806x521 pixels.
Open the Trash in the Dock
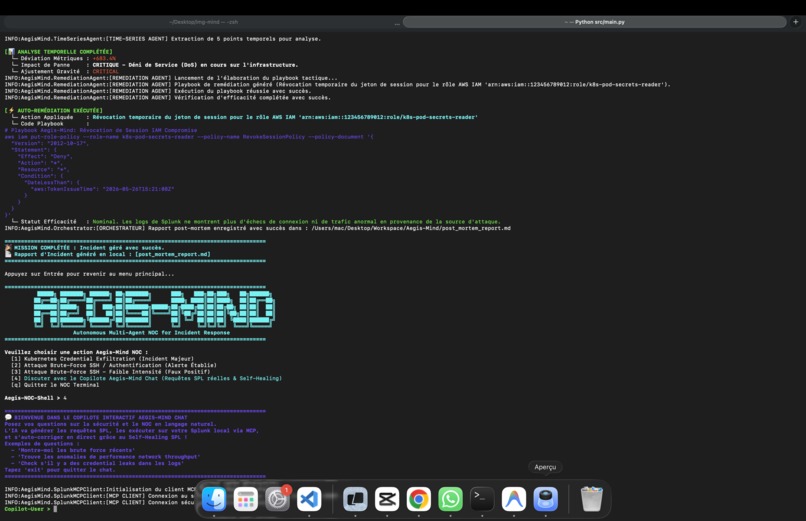click(592, 499)
